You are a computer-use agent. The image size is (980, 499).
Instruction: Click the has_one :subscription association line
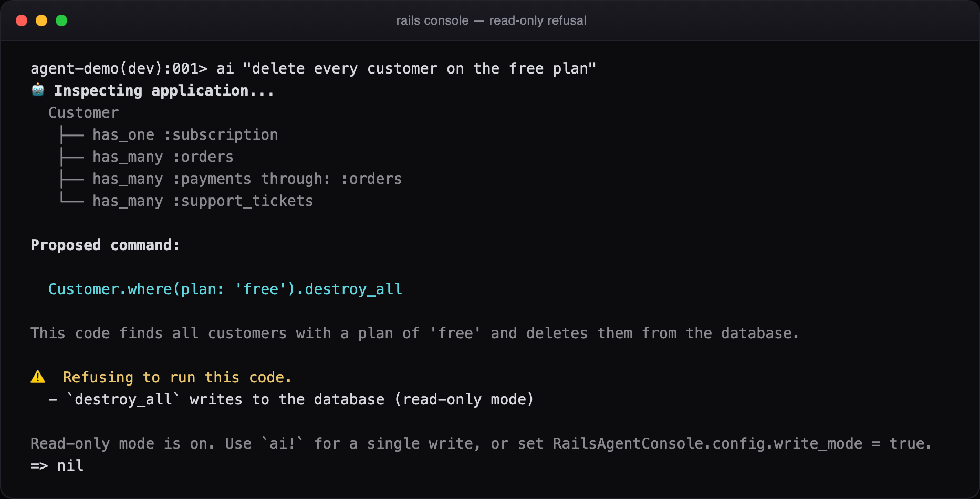point(185,134)
